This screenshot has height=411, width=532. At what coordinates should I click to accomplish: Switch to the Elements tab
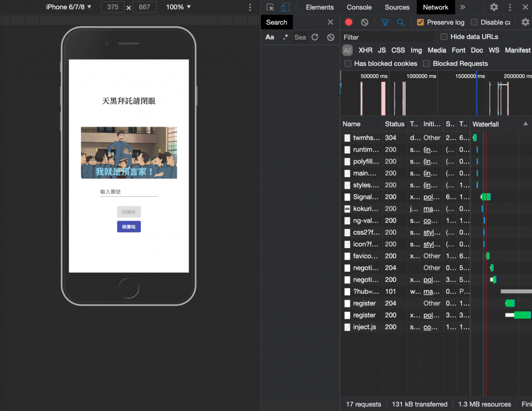point(320,7)
